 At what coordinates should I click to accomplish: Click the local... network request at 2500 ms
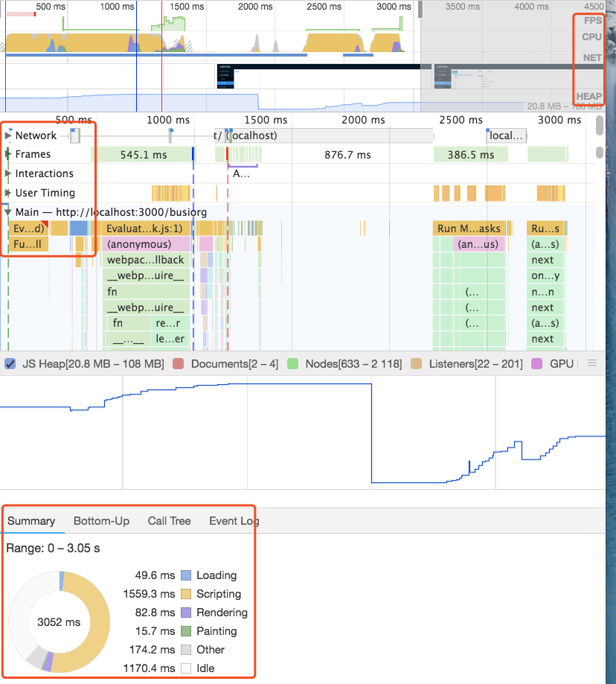pyautogui.click(x=506, y=135)
